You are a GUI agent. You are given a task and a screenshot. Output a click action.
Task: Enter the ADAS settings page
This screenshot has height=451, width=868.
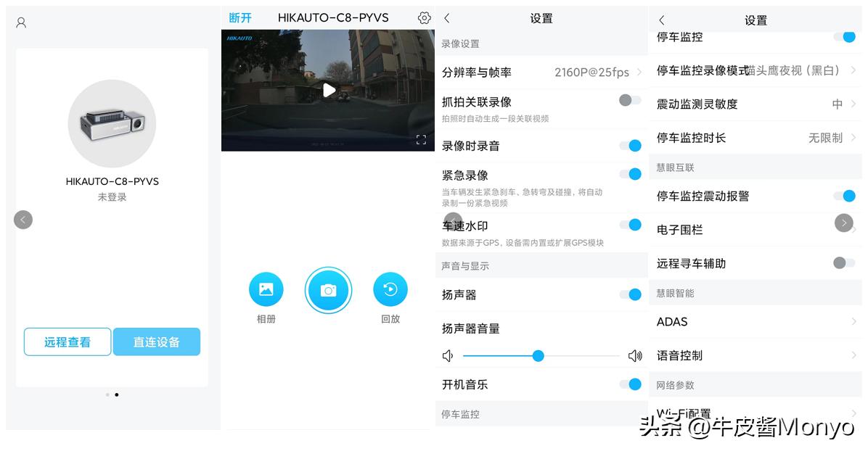pyautogui.click(x=756, y=321)
